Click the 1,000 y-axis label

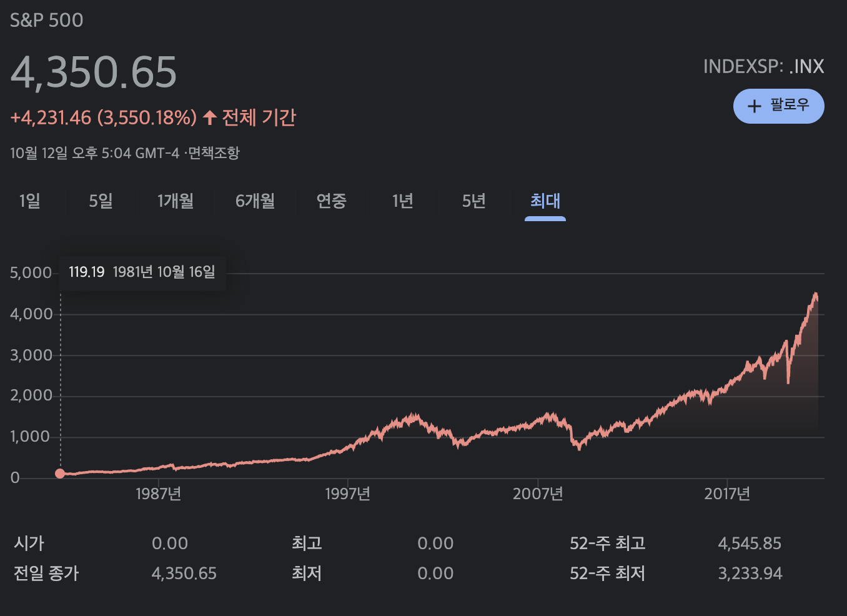(x=30, y=437)
